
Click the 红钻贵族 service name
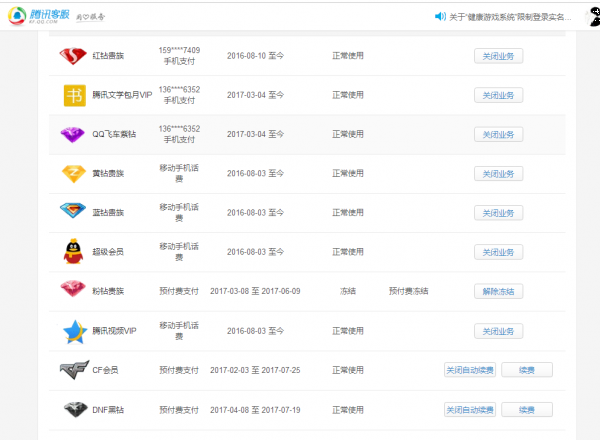pyautogui.click(x=108, y=56)
